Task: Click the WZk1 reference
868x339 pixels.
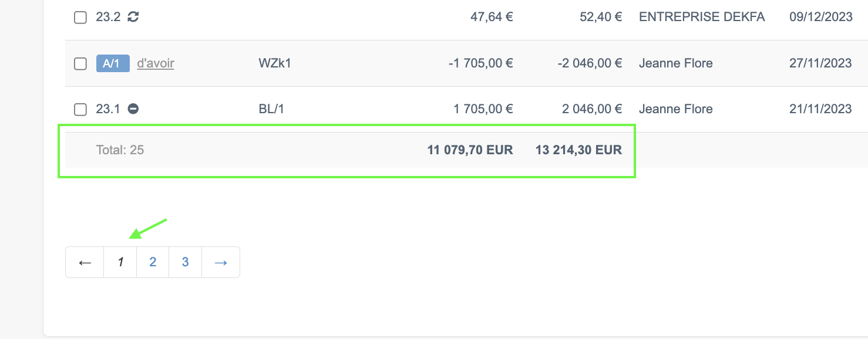Action: (x=274, y=63)
